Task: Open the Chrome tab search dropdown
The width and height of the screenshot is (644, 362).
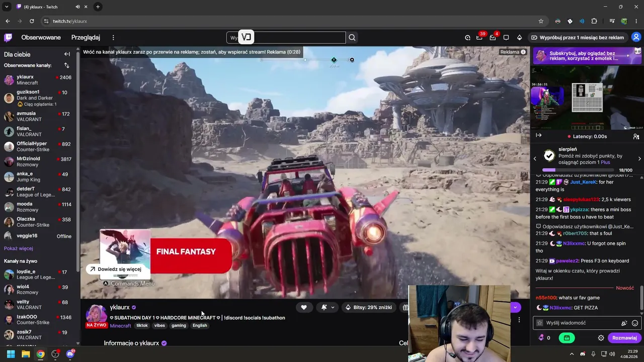Action: click(7, 7)
